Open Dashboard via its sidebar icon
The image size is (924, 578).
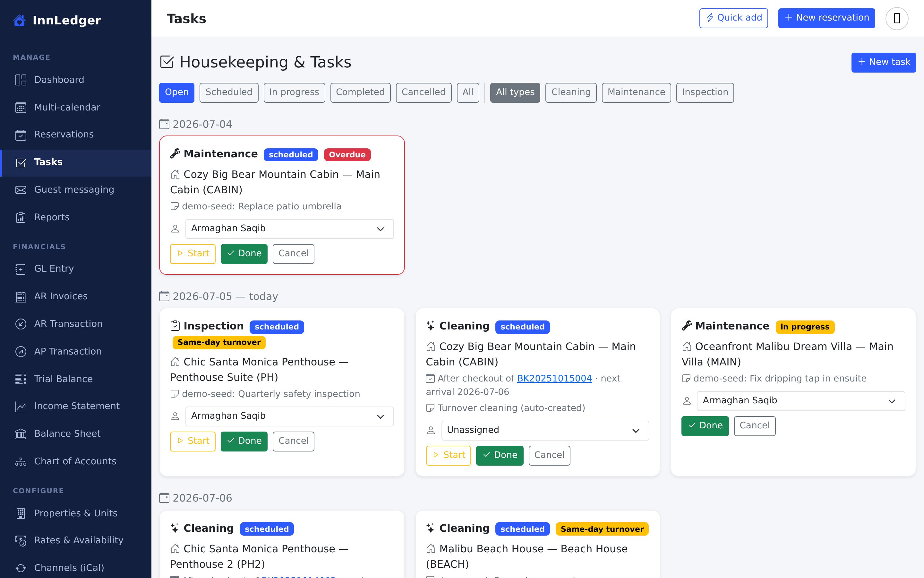click(x=21, y=80)
